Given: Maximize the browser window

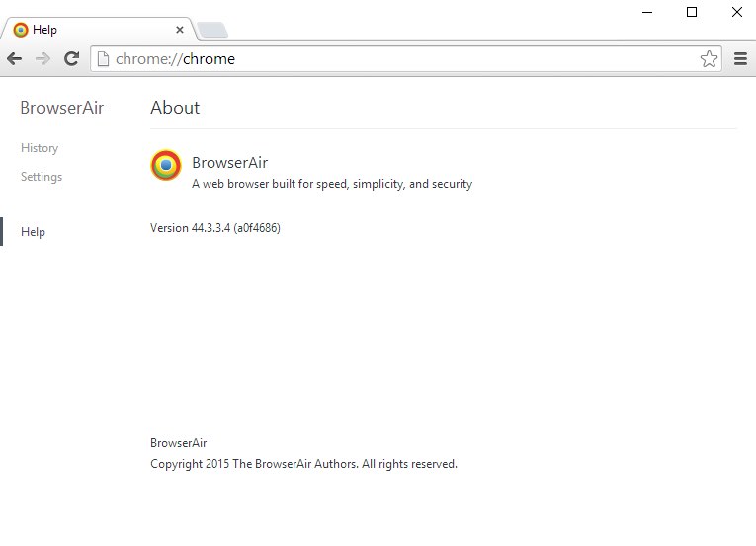Looking at the screenshot, I should pos(692,12).
